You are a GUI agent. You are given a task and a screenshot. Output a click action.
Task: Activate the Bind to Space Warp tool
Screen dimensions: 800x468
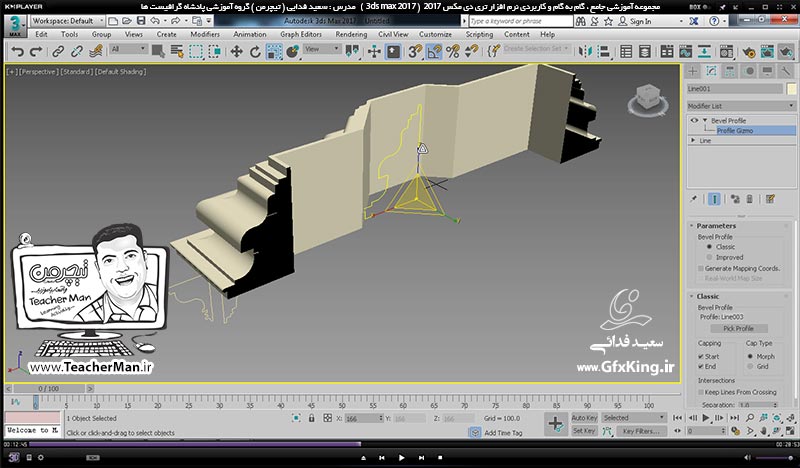(95, 52)
